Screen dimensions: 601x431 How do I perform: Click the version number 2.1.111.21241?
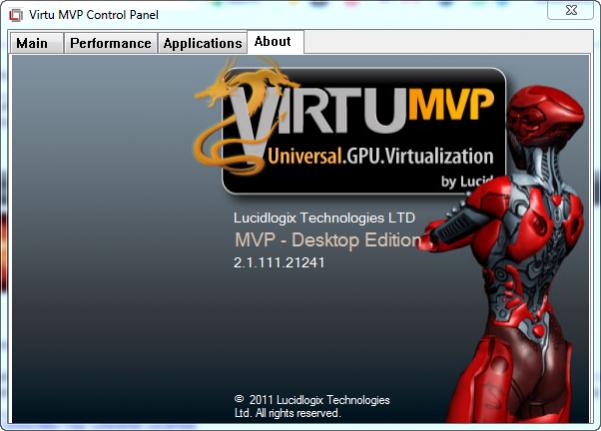tap(279, 263)
